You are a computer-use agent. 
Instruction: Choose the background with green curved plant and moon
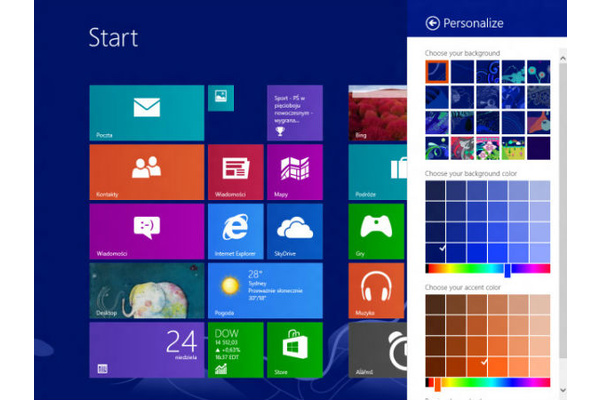tap(437, 148)
